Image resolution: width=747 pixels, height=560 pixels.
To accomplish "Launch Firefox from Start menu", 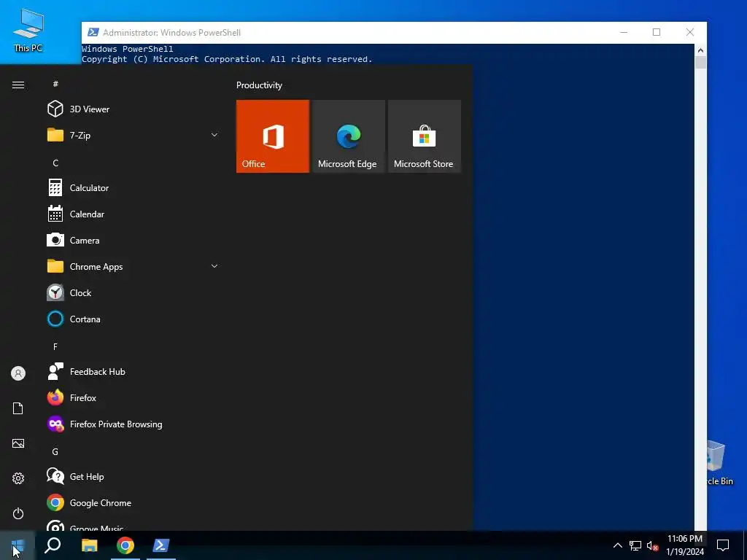I will pos(133,398).
